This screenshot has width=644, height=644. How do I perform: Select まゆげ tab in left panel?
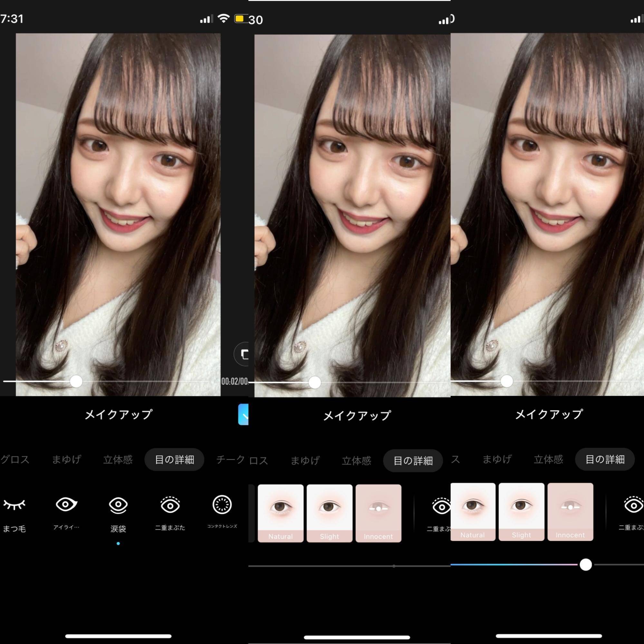(66, 460)
